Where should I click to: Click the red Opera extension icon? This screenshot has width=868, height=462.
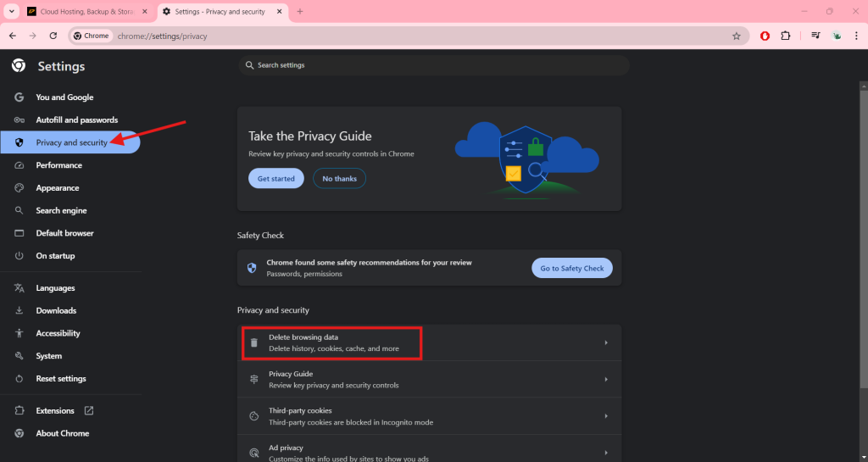pos(765,36)
